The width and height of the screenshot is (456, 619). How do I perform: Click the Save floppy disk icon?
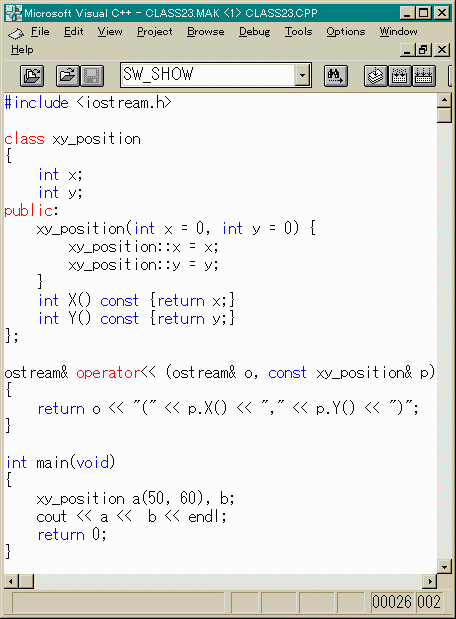(x=92, y=75)
